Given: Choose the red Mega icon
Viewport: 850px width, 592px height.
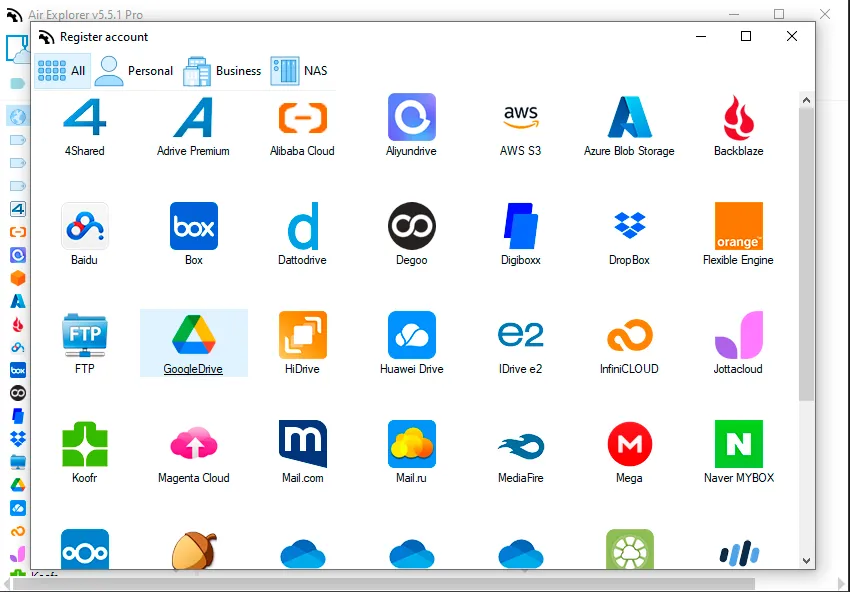Looking at the screenshot, I should [x=629, y=444].
